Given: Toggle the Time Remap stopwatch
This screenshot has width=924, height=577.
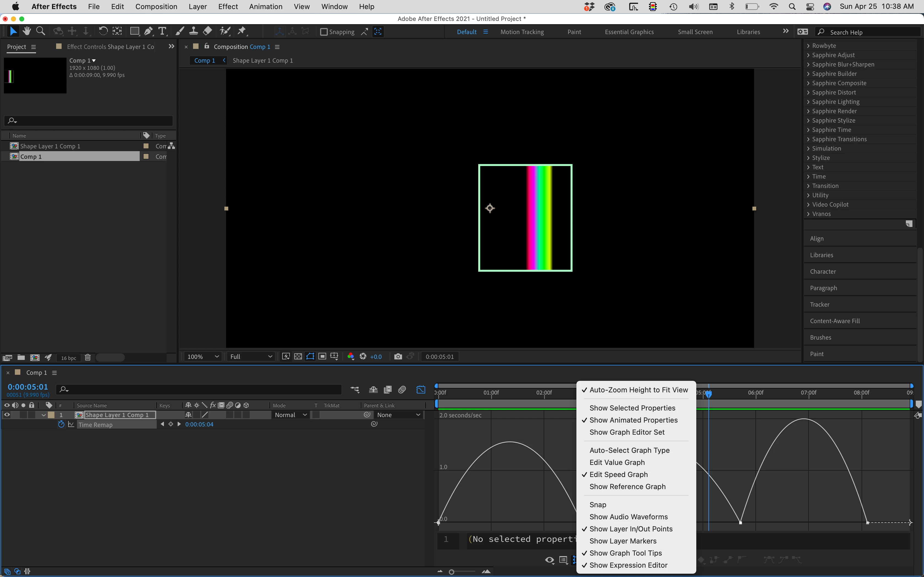Looking at the screenshot, I should pyautogui.click(x=61, y=424).
